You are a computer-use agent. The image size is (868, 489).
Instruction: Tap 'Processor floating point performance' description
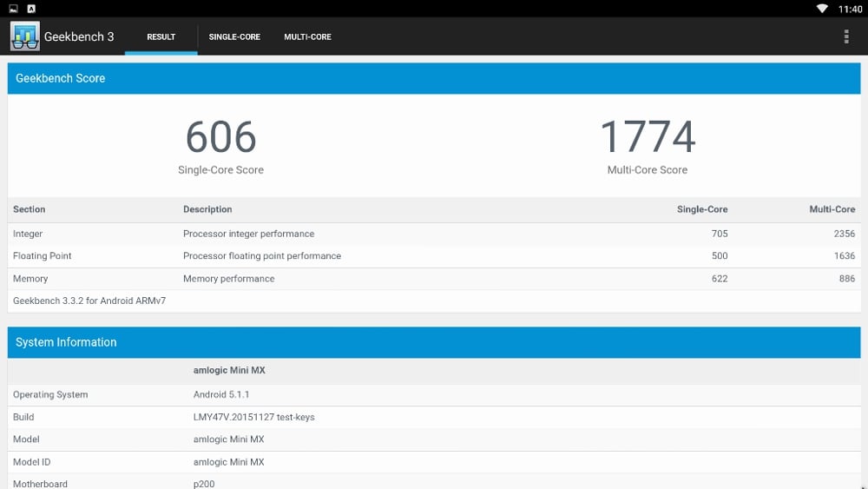pyautogui.click(x=262, y=256)
